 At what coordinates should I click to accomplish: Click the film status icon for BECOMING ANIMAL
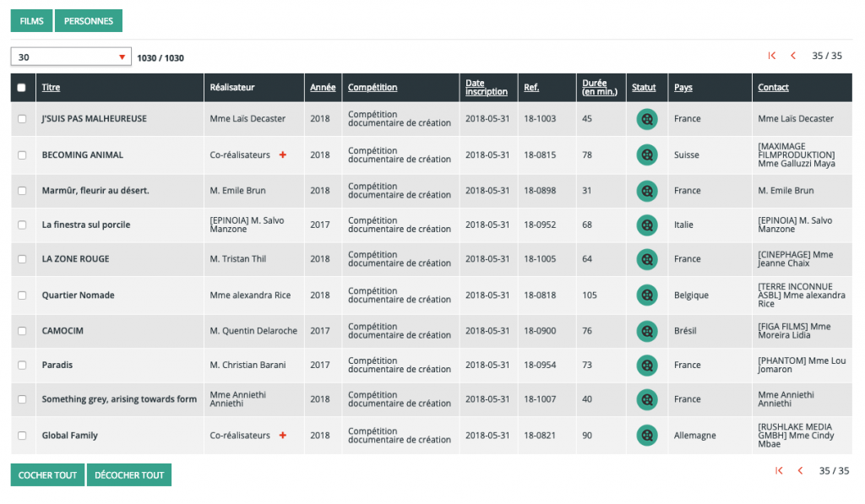click(x=646, y=154)
